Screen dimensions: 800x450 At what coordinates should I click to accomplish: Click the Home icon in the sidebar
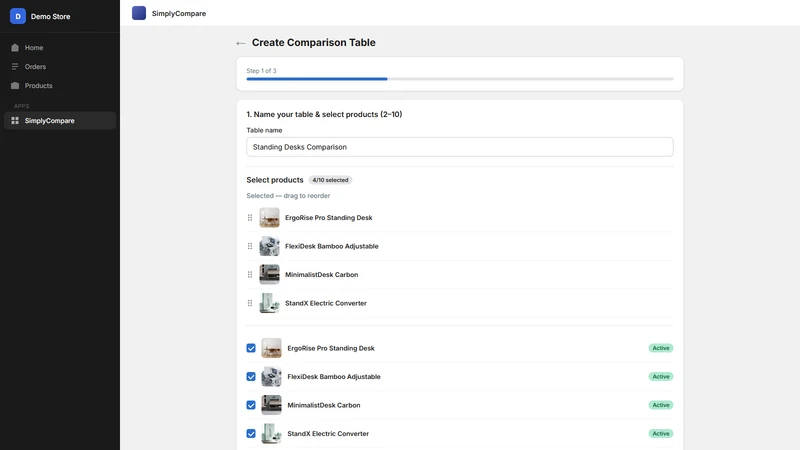15,47
